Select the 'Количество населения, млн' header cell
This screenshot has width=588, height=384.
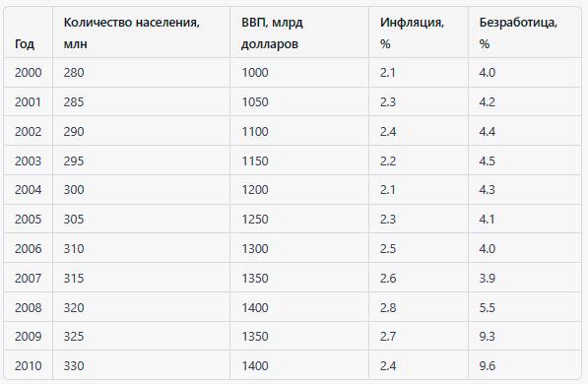132,33
